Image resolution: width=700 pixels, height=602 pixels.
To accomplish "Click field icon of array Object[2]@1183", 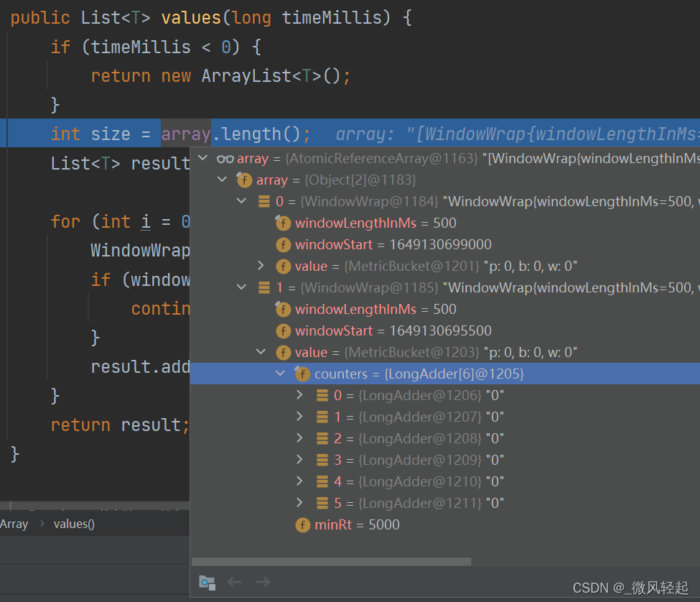I will [x=244, y=180].
